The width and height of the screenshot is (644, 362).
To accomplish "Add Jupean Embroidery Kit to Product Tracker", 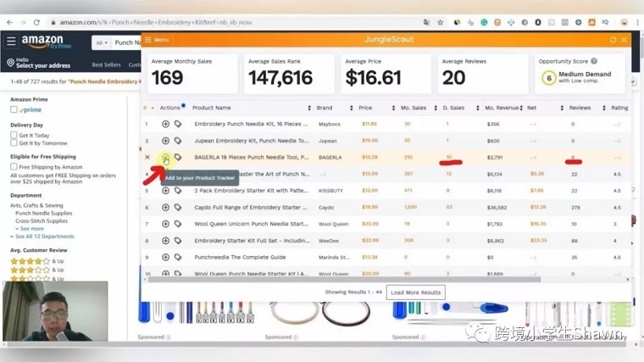I will point(165,141).
